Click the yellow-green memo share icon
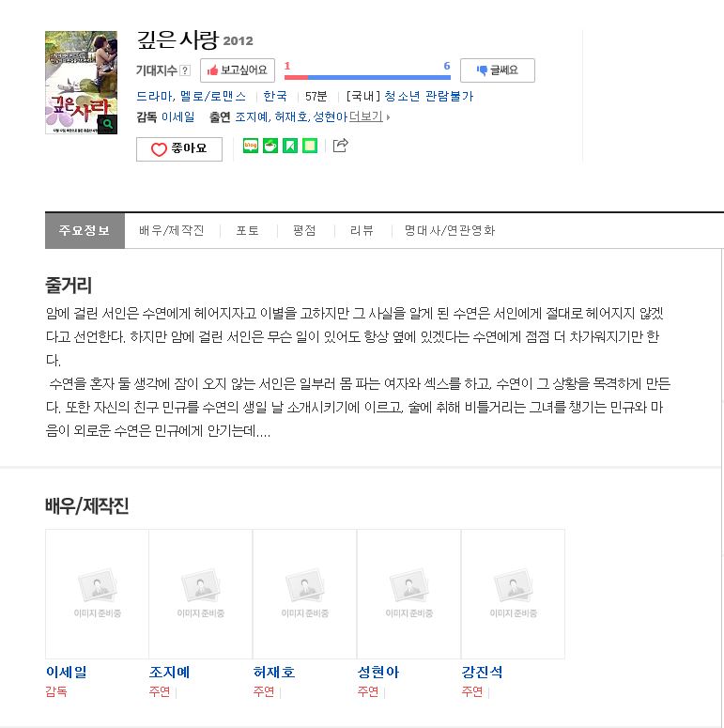 [x=310, y=146]
